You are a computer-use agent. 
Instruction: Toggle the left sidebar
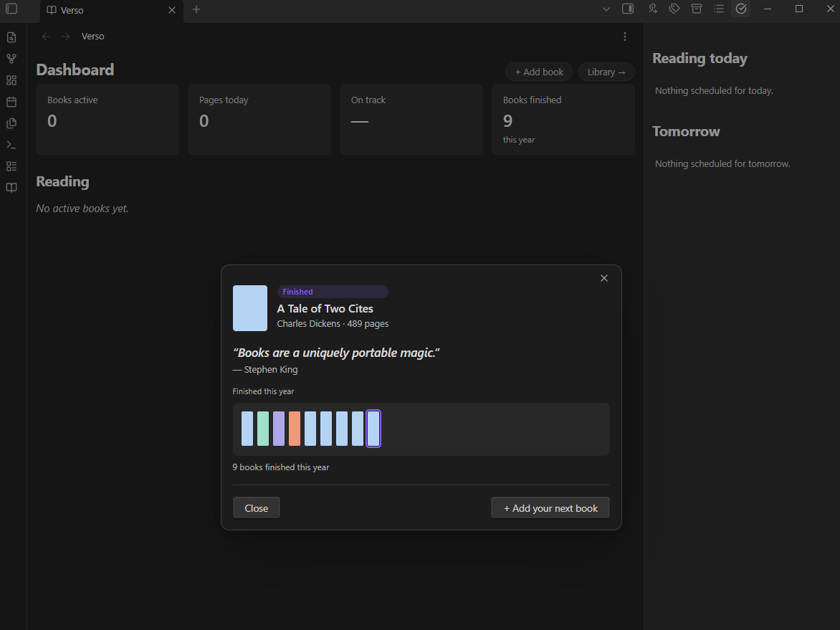(11, 9)
